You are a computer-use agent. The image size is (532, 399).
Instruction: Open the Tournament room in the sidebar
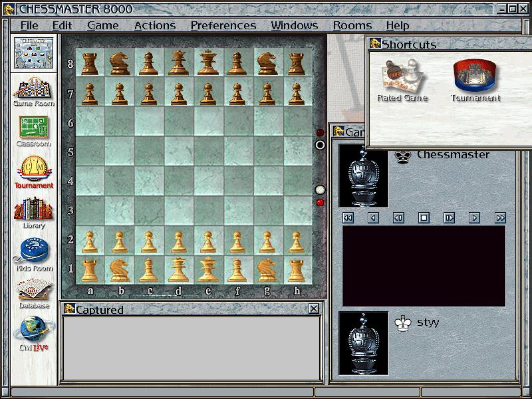pos(34,172)
